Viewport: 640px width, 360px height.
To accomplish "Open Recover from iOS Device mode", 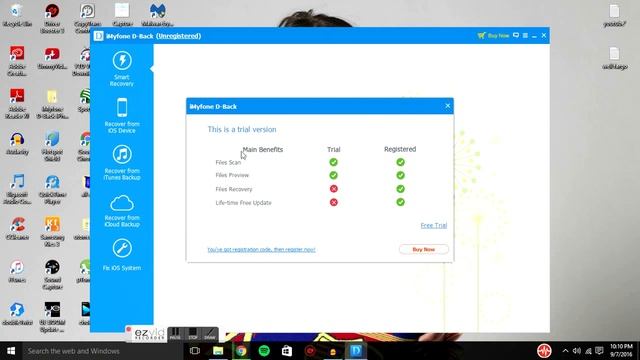I will [122, 116].
